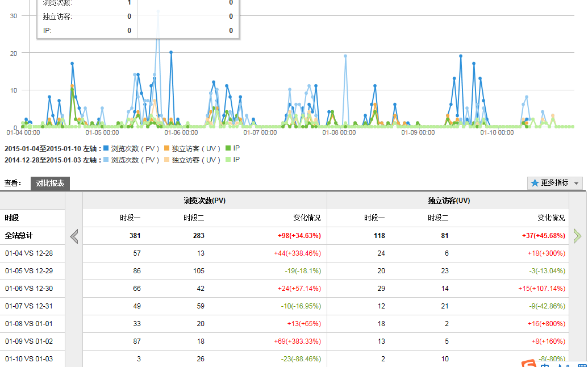Select the 01-04 VS 12-28 row label
Image resolution: width=588 pixels, height=367 pixels.
click(29, 253)
